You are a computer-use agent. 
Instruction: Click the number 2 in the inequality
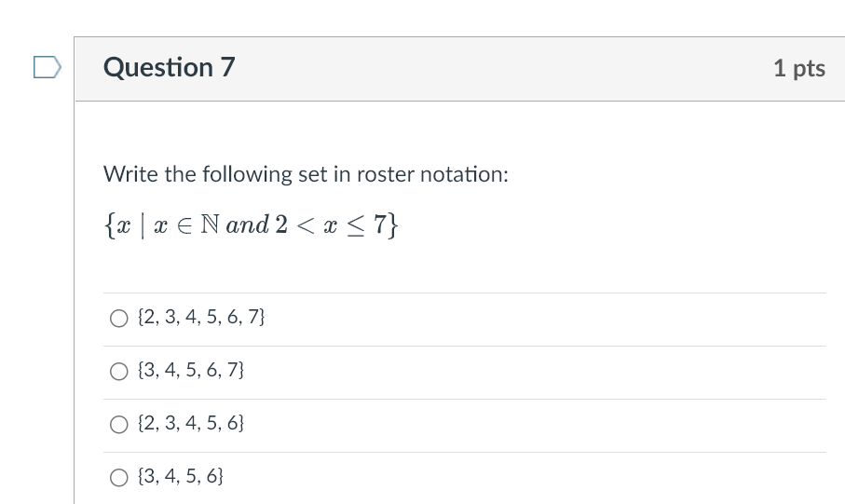point(281,225)
